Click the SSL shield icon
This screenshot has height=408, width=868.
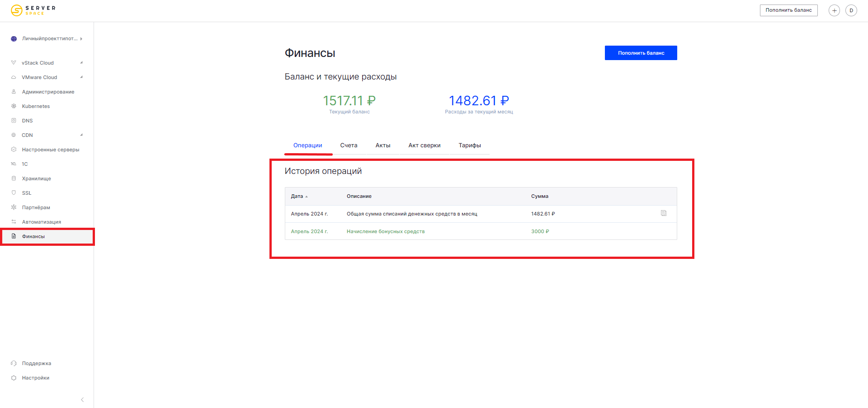point(14,193)
